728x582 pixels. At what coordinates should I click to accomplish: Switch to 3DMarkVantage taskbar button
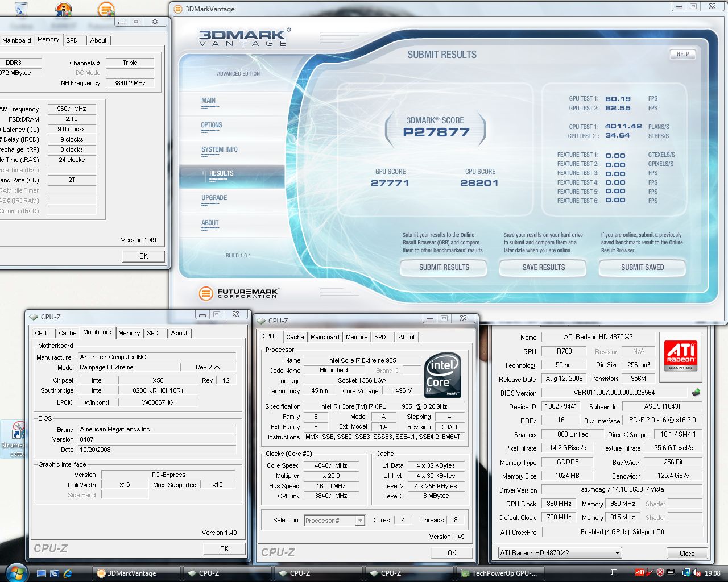[136, 573]
